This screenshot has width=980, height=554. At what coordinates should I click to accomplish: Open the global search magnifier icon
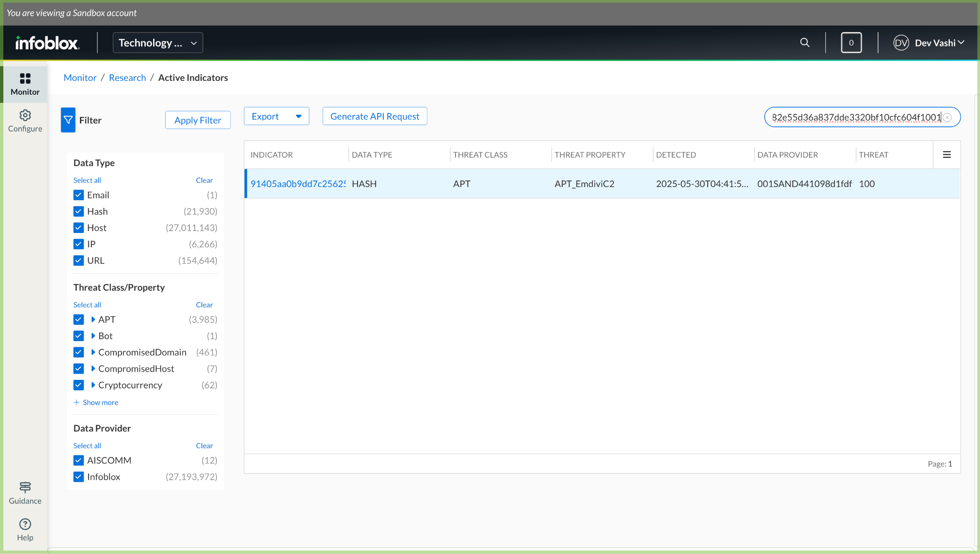[x=805, y=43]
